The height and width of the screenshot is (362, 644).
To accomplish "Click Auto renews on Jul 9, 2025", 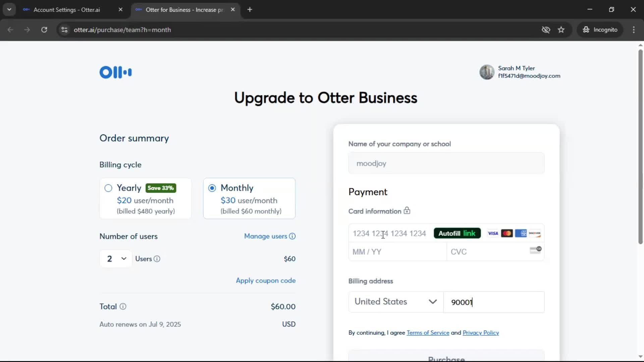I will [x=140, y=324].
